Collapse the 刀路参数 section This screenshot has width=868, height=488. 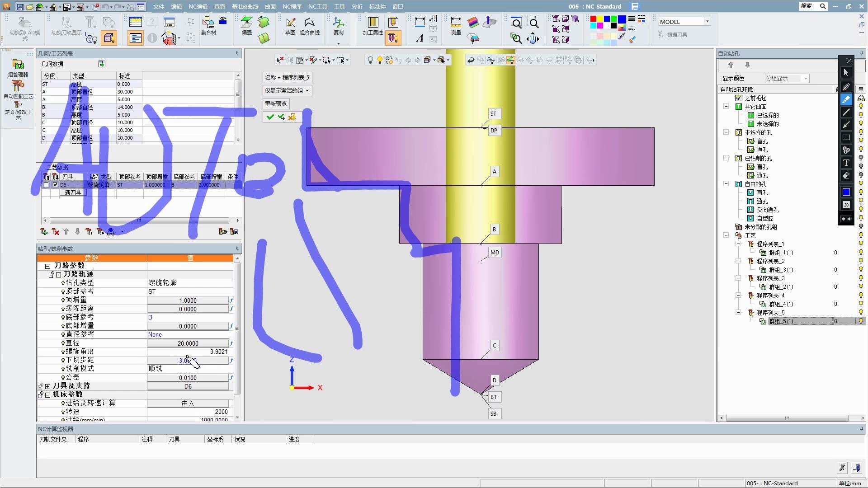(47, 266)
